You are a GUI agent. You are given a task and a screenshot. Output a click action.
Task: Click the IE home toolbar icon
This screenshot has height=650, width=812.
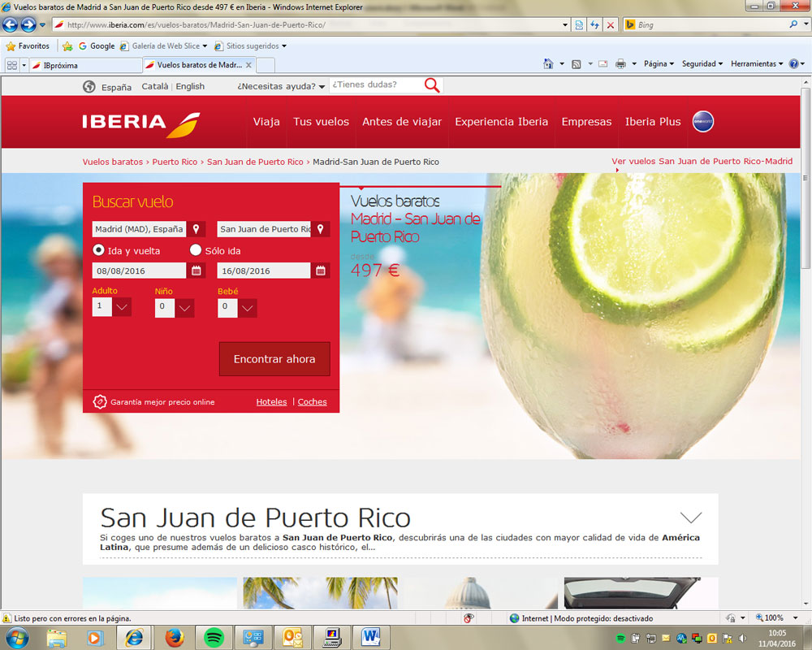point(549,64)
